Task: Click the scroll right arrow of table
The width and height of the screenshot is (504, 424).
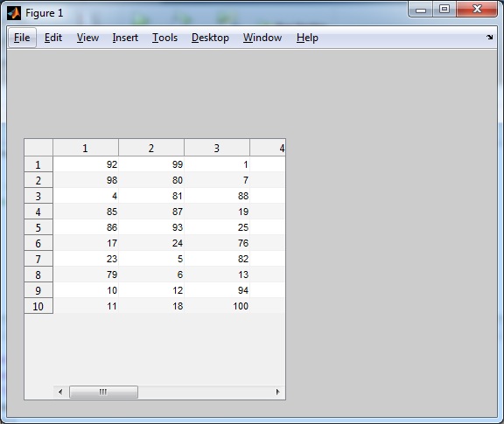Action: click(278, 392)
